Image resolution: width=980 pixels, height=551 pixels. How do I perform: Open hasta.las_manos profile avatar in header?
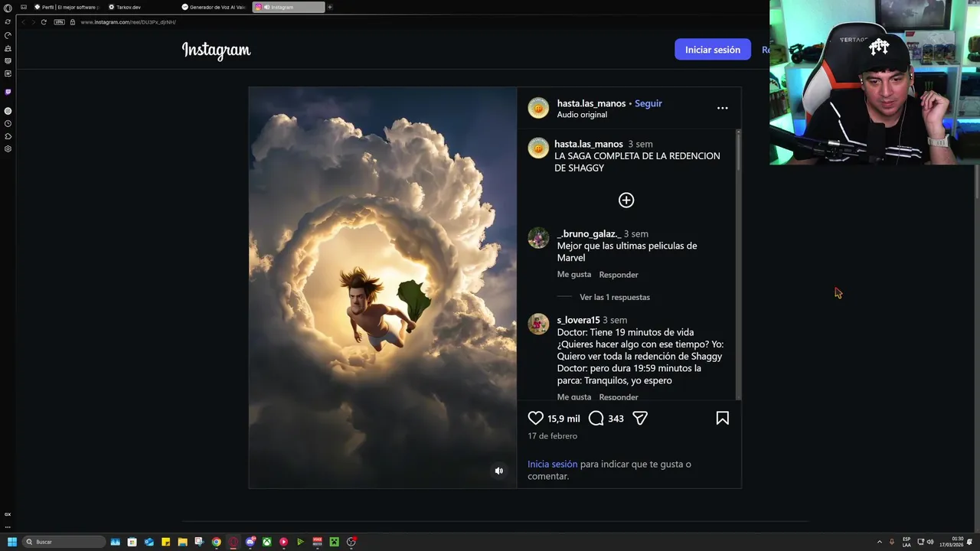[x=538, y=108]
